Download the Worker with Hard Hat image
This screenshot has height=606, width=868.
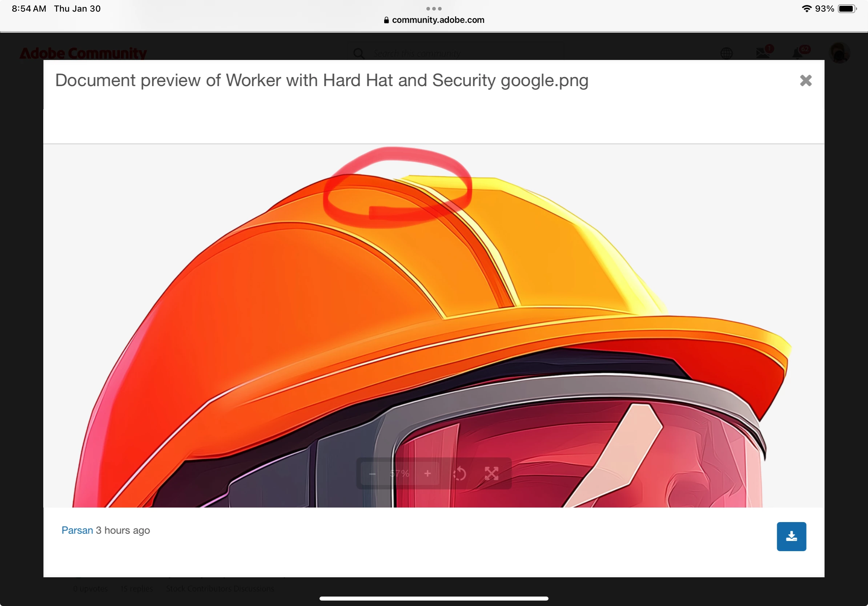pyautogui.click(x=791, y=537)
